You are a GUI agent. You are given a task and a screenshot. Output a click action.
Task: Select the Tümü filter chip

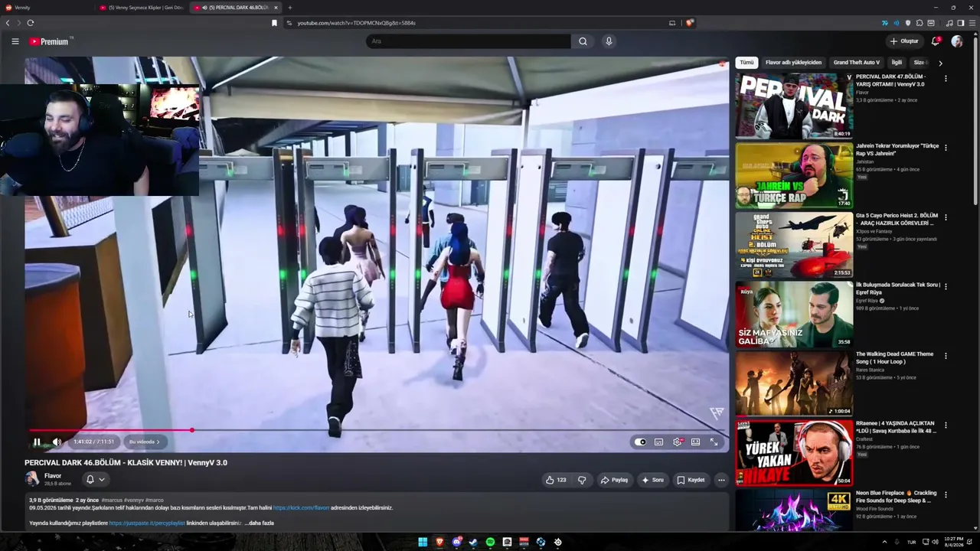pyautogui.click(x=746, y=63)
